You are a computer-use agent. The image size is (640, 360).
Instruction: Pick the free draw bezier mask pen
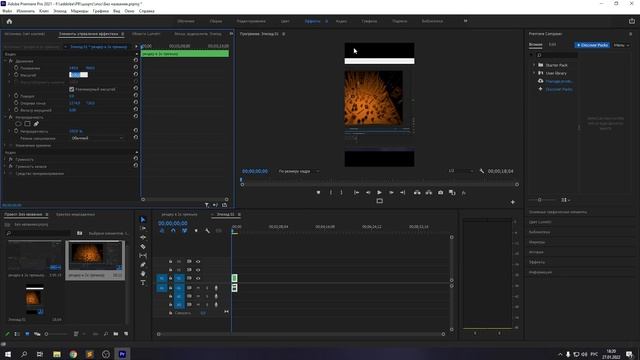tap(36, 124)
